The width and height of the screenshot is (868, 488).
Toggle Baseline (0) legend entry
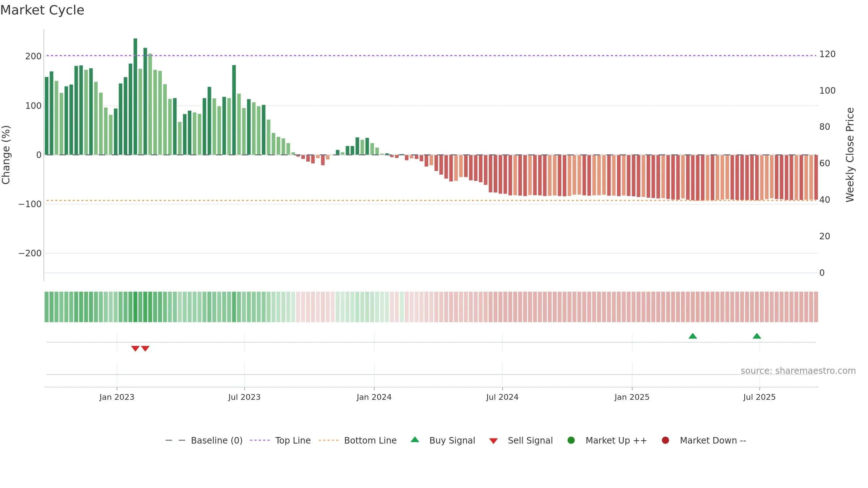(x=204, y=440)
